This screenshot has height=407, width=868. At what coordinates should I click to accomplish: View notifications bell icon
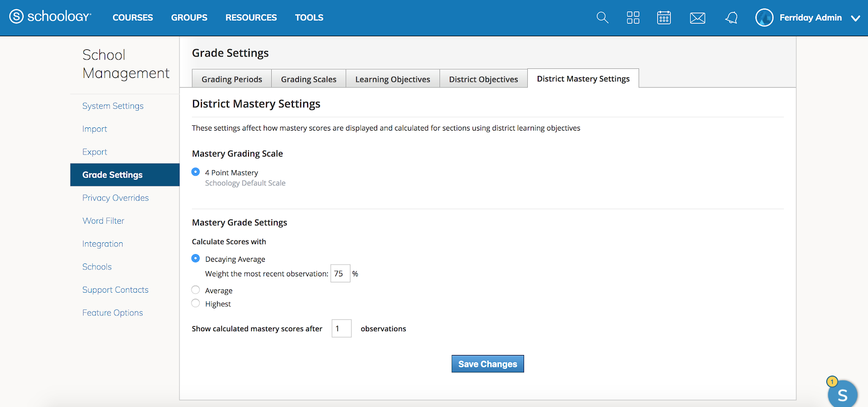tap(731, 18)
